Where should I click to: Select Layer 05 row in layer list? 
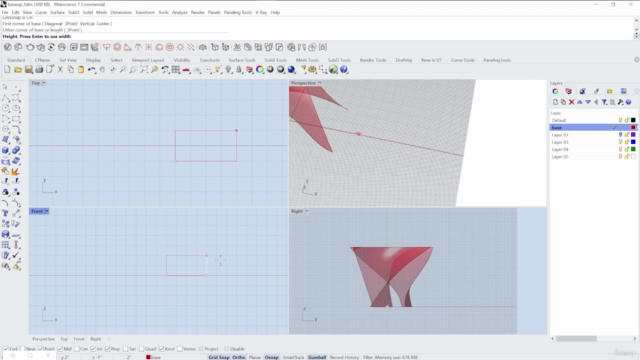tap(593, 157)
